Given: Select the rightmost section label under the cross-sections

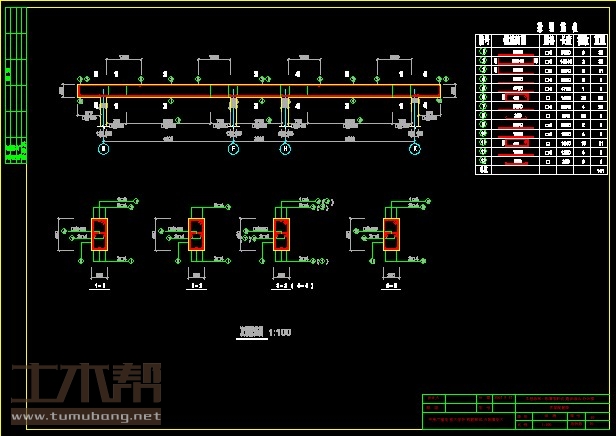Looking at the screenshot, I should pyautogui.click(x=391, y=286).
